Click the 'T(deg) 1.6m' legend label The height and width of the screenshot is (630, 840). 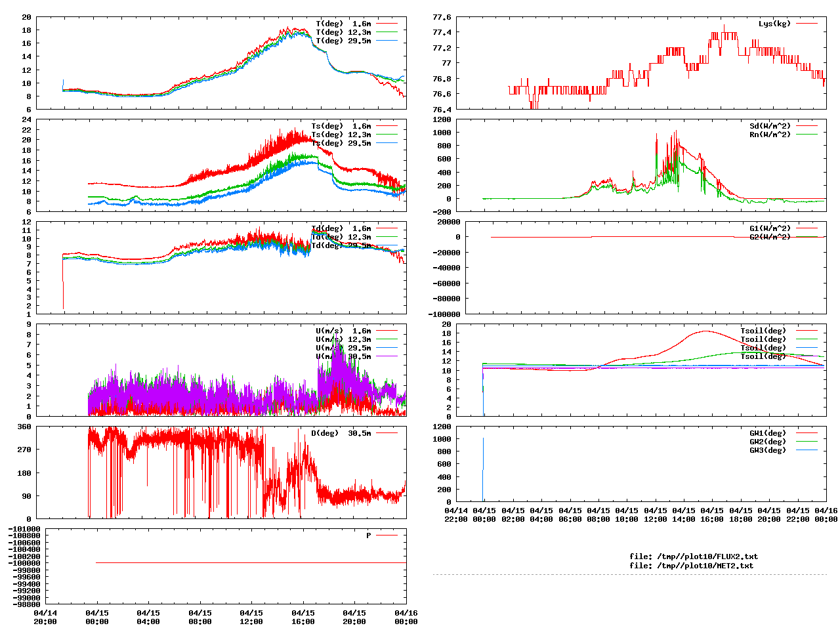[x=343, y=24]
